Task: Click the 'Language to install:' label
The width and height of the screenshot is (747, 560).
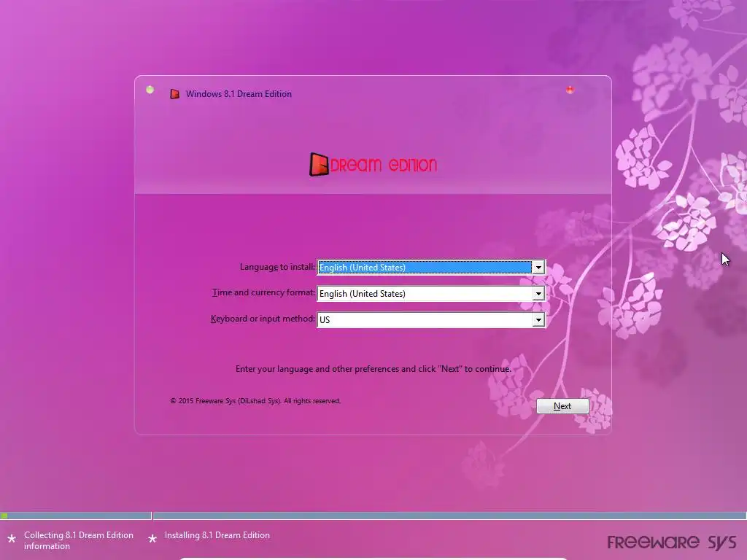Action: (x=277, y=267)
